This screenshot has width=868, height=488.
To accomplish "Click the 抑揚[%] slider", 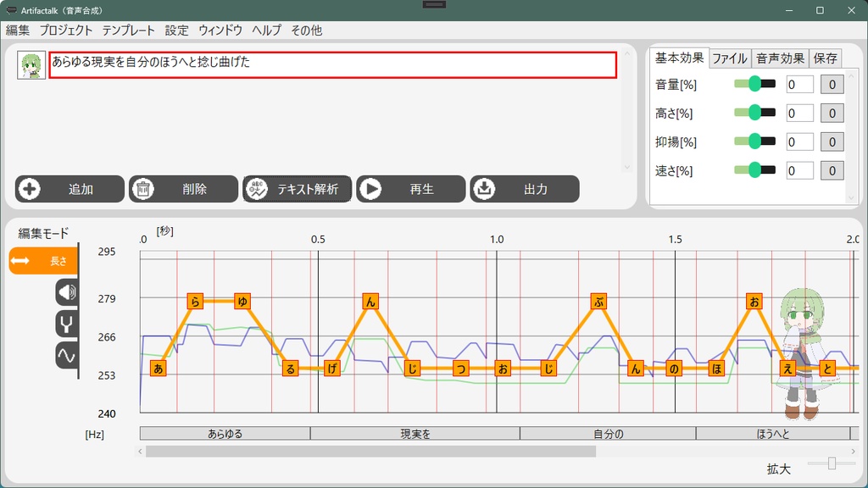I will 755,141.
